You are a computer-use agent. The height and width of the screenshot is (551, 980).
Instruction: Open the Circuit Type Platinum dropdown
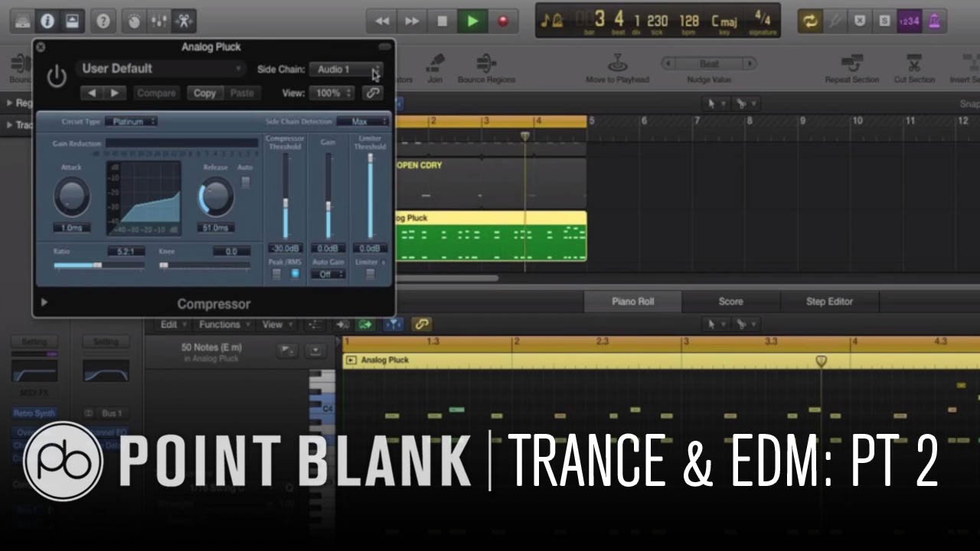131,121
